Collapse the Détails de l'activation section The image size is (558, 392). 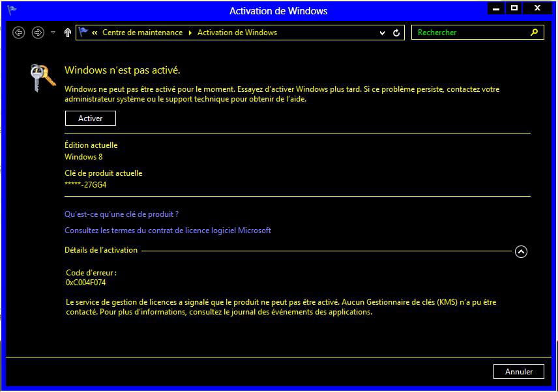[521, 251]
